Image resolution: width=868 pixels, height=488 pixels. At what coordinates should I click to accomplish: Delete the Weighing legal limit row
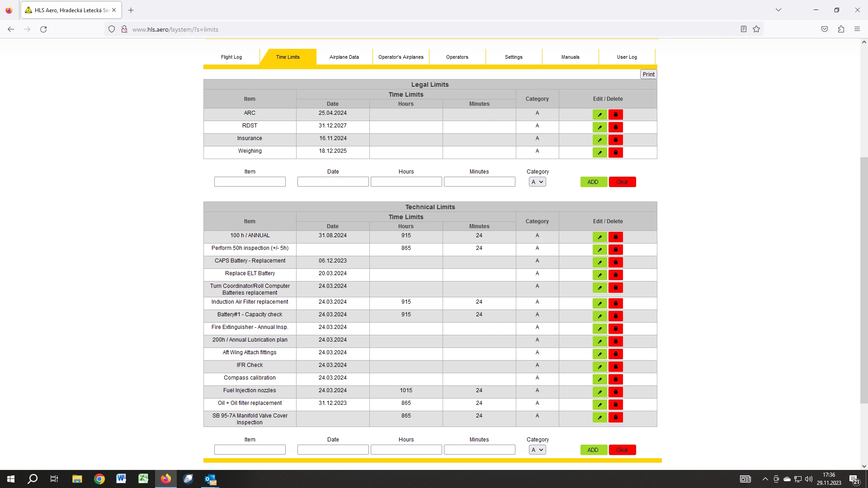click(x=615, y=153)
